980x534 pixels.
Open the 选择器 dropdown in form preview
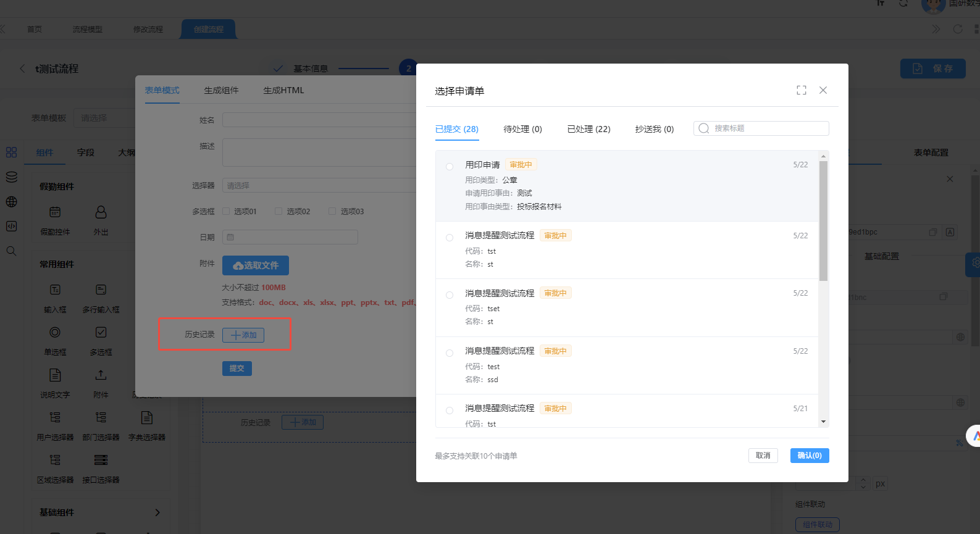(319, 185)
